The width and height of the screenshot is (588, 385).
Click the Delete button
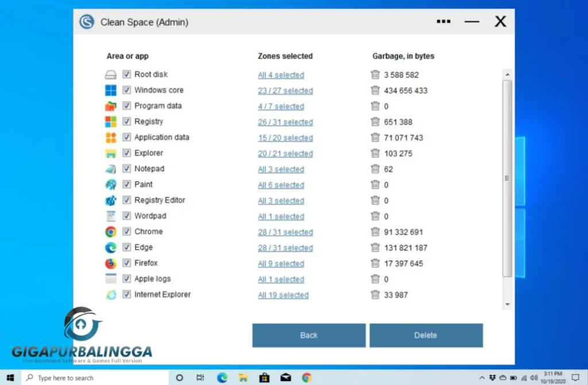(x=426, y=335)
